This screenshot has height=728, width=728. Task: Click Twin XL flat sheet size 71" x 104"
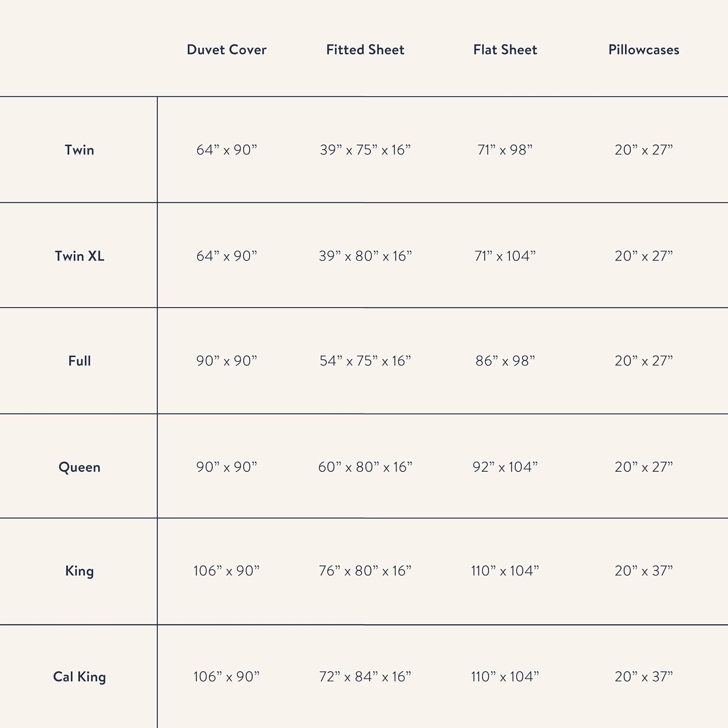[x=505, y=256]
